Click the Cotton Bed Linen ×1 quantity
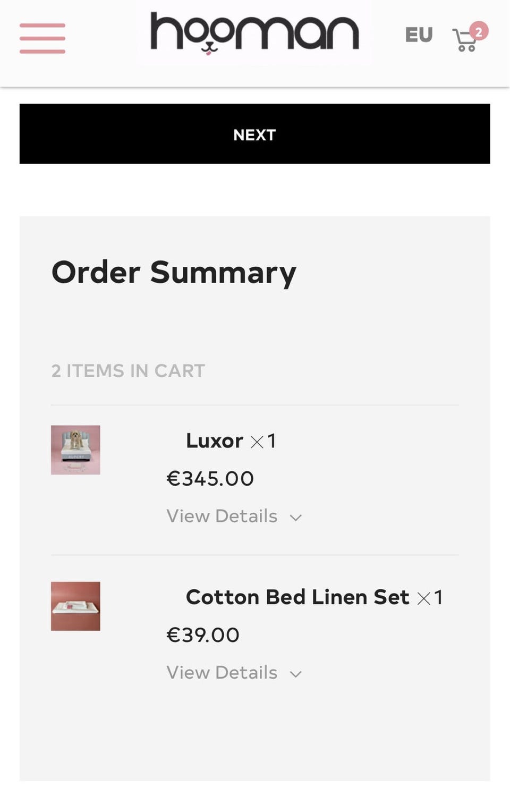Viewport: 510px width, 812px height. (x=430, y=598)
